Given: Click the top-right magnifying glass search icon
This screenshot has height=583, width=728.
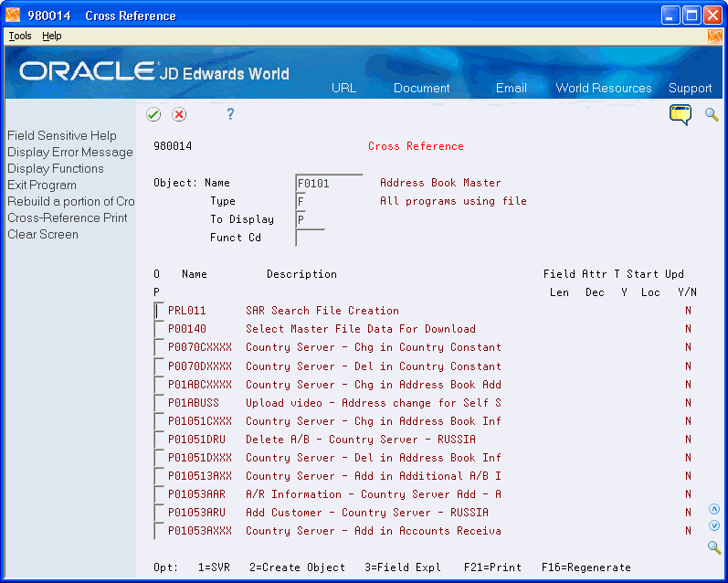Looking at the screenshot, I should point(712,114).
